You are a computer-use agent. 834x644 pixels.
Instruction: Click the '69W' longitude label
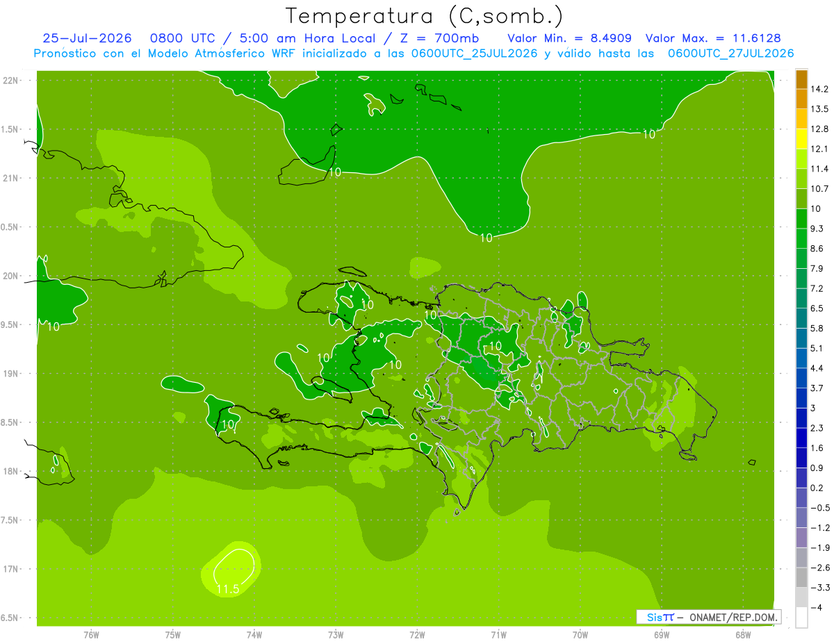(x=662, y=635)
